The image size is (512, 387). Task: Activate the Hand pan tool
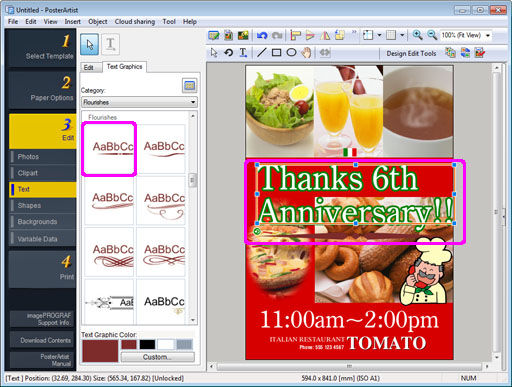pos(306,53)
